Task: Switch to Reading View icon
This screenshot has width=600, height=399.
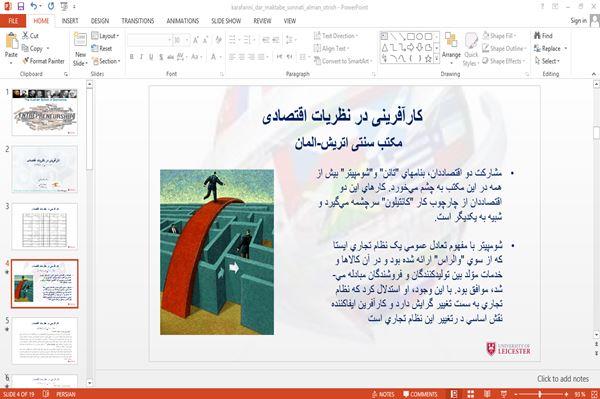Action: click(487, 394)
